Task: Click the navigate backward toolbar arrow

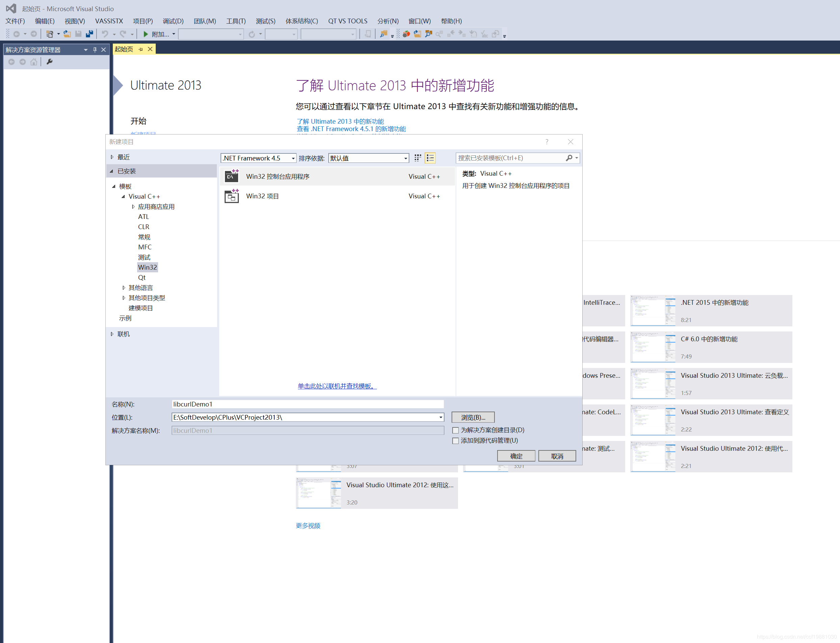Action: tap(17, 34)
